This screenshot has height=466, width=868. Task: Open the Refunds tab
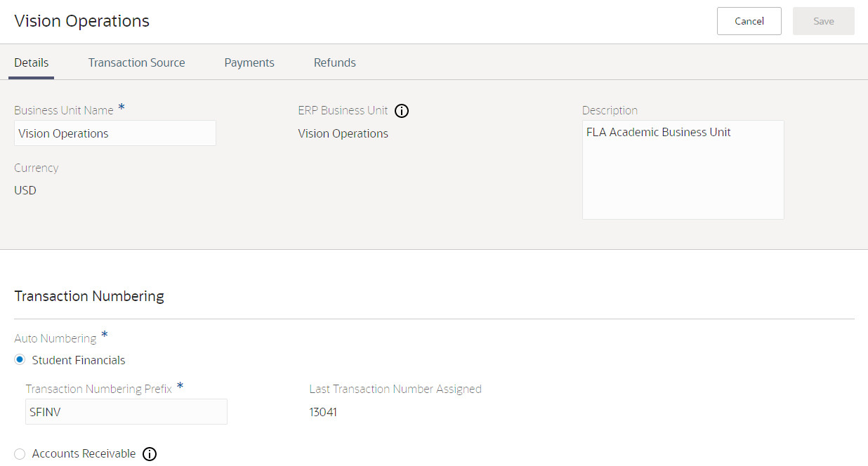334,62
